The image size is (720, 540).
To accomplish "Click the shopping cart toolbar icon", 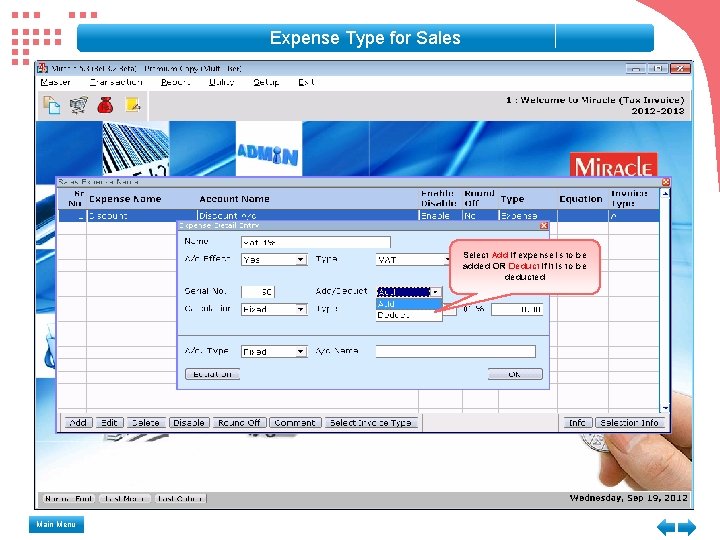I will (79, 105).
